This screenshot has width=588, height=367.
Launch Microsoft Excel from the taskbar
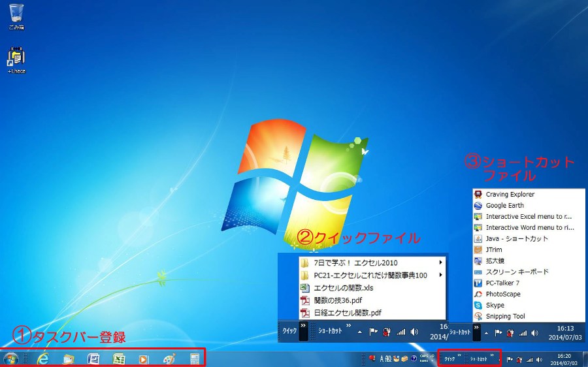(119, 359)
